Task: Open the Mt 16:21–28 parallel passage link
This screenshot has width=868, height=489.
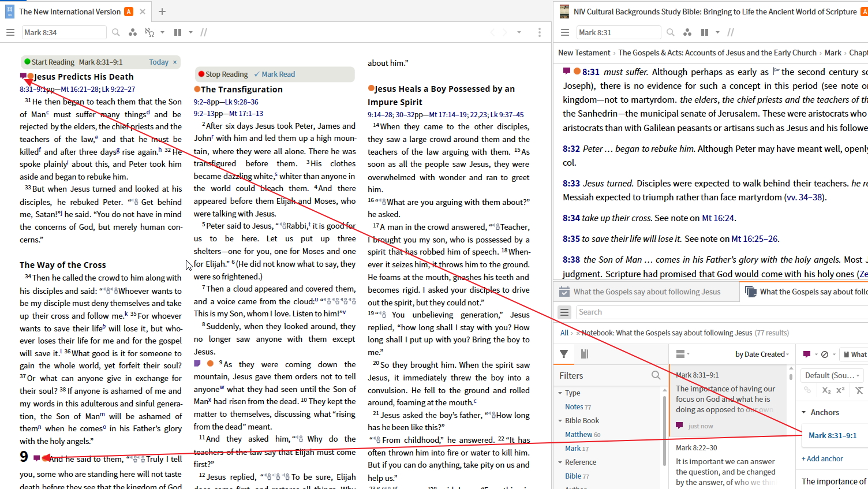Action: point(80,89)
